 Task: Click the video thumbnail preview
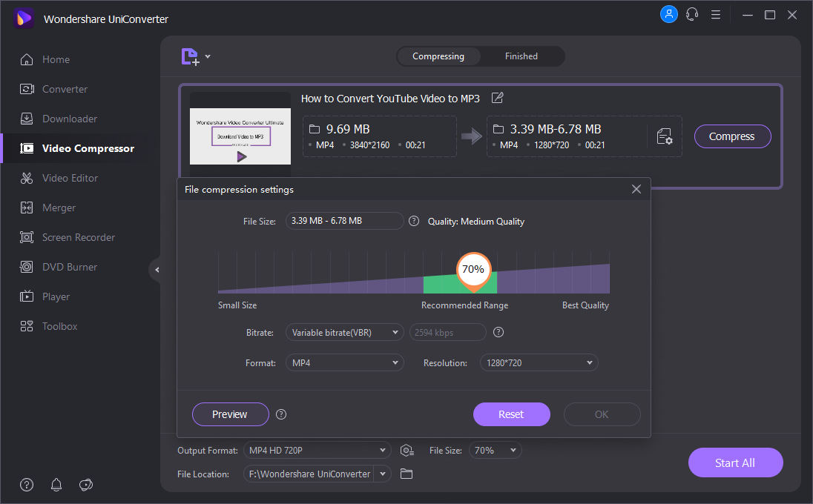coord(240,136)
